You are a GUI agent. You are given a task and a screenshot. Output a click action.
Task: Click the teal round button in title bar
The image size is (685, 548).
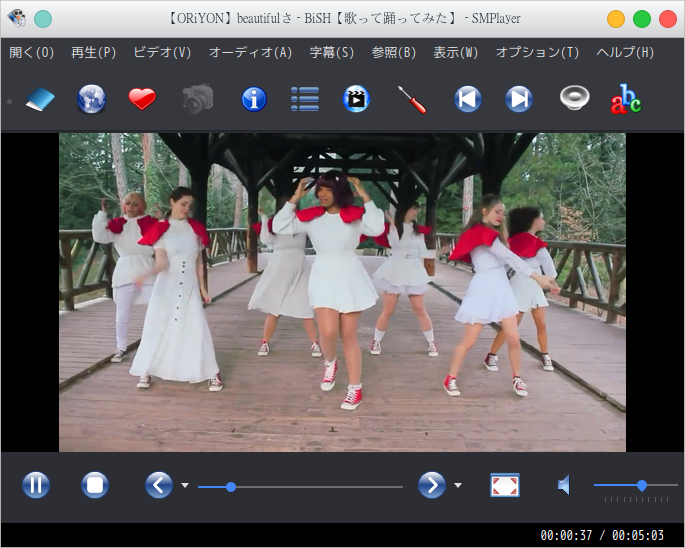coord(43,19)
